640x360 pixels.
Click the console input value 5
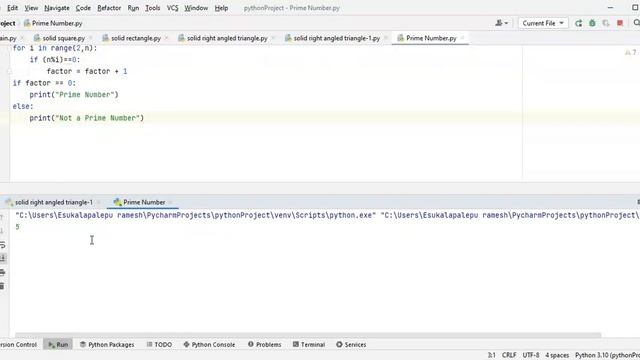tap(17, 227)
